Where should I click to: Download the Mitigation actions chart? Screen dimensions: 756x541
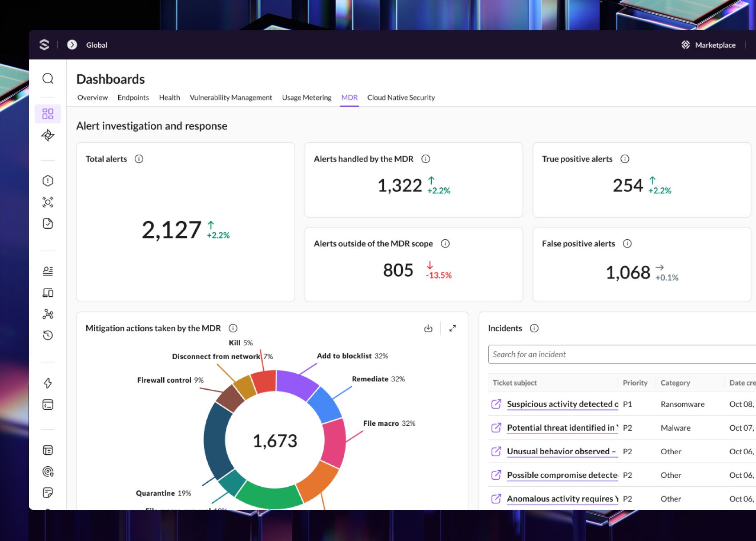(428, 328)
